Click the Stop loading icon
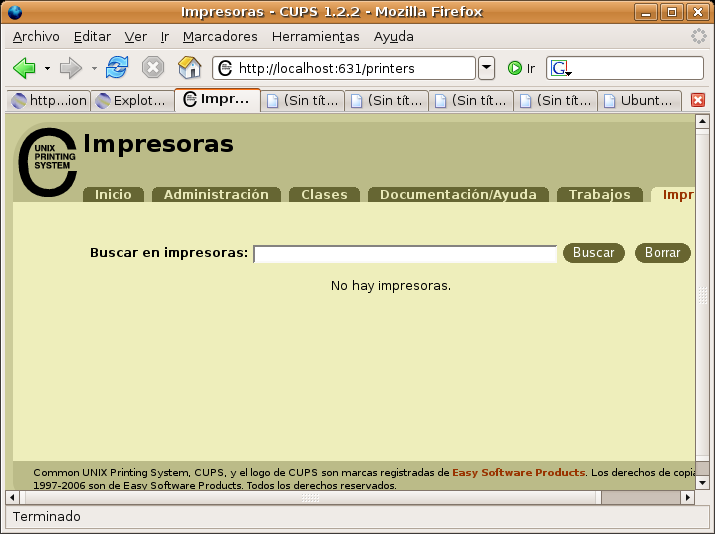This screenshot has height=534, width=715. pyautogui.click(x=153, y=68)
